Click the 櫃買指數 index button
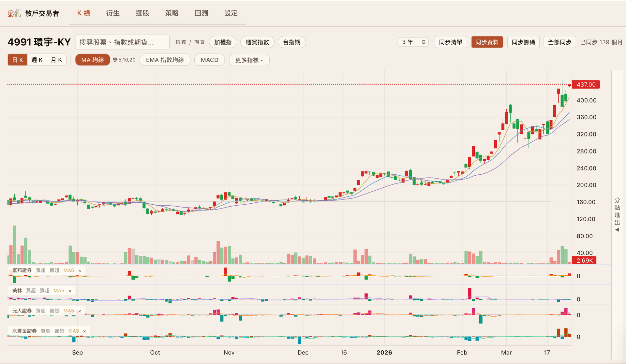 pos(257,42)
